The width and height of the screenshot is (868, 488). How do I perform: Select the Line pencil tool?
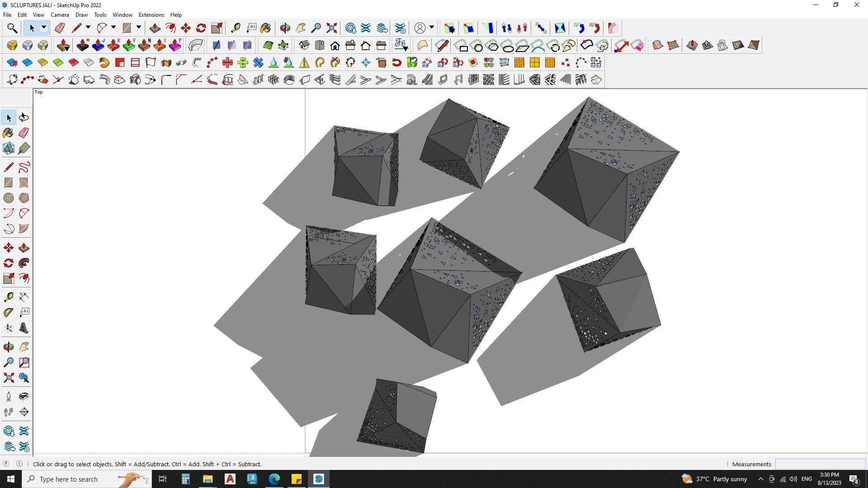pos(8,167)
